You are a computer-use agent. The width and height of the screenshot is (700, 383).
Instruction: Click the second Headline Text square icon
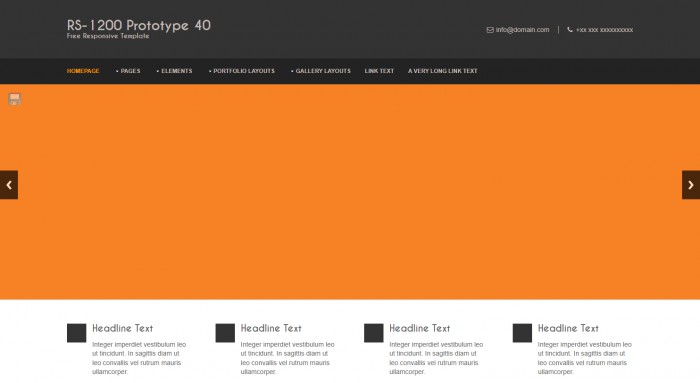click(225, 333)
